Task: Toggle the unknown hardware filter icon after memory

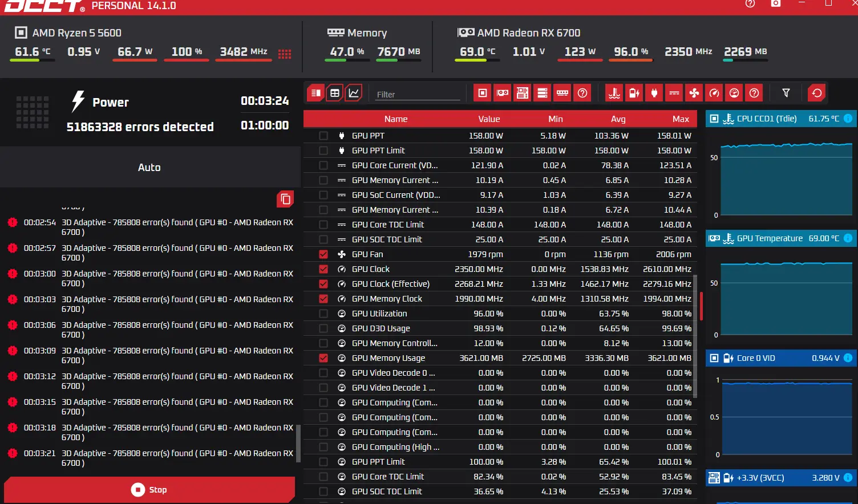Action: point(582,93)
